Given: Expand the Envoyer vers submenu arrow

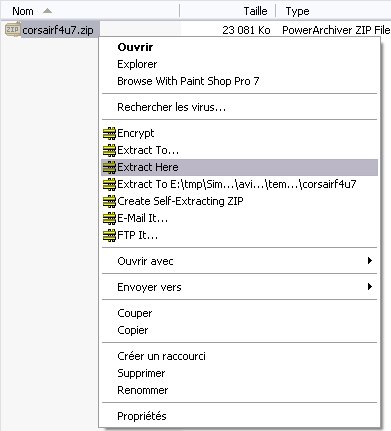Looking at the screenshot, I should click(x=369, y=287).
